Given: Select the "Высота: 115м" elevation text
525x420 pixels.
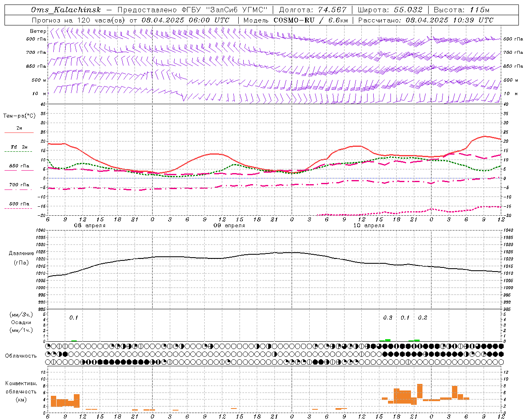Looking at the screenshot, I should click(x=461, y=10).
